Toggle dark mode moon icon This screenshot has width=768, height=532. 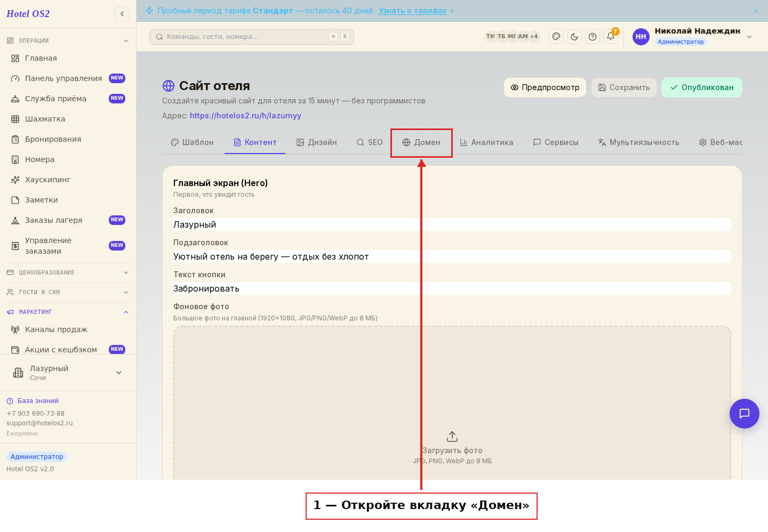[x=574, y=37]
